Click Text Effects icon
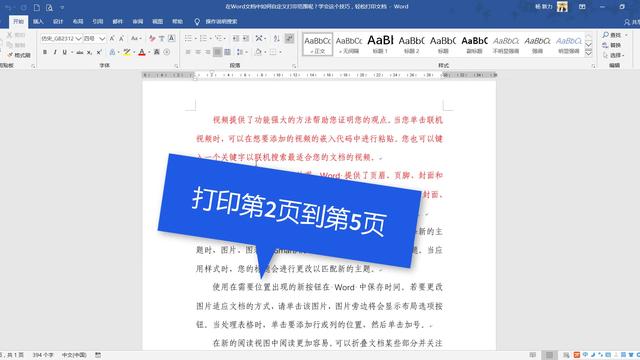Image resolution: width=640 pixels, height=360 pixels. coord(112,52)
